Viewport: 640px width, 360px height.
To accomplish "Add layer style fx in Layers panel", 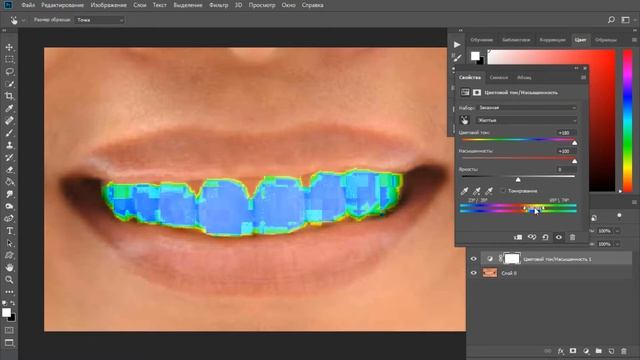I will tap(561, 351).
